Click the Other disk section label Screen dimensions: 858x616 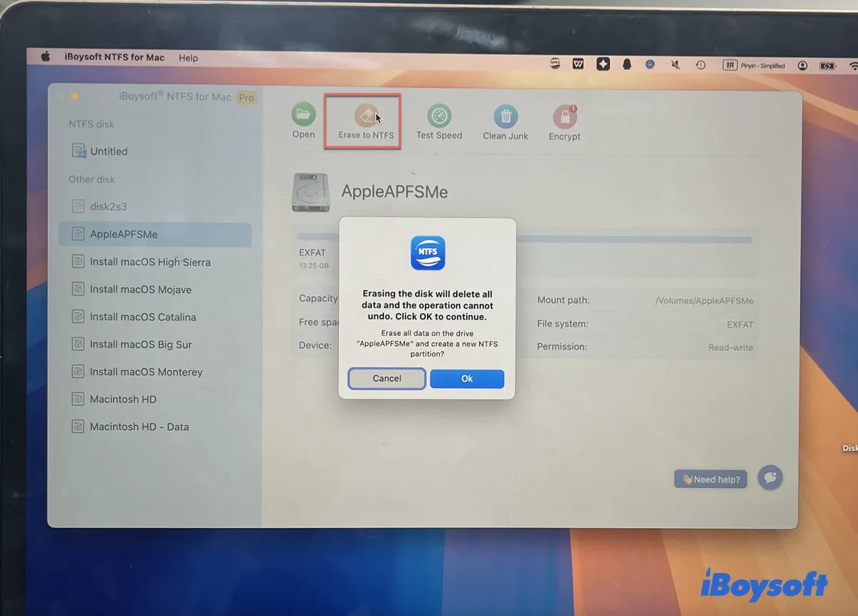point(92,179)
